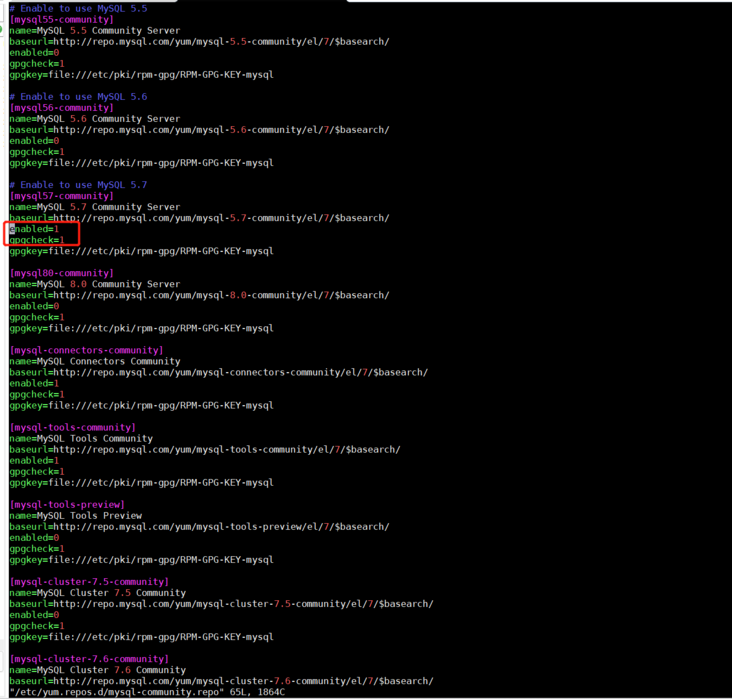Click the gpgkey line in the mysql-cluster-7.5-community section

[x=141, y=637]
